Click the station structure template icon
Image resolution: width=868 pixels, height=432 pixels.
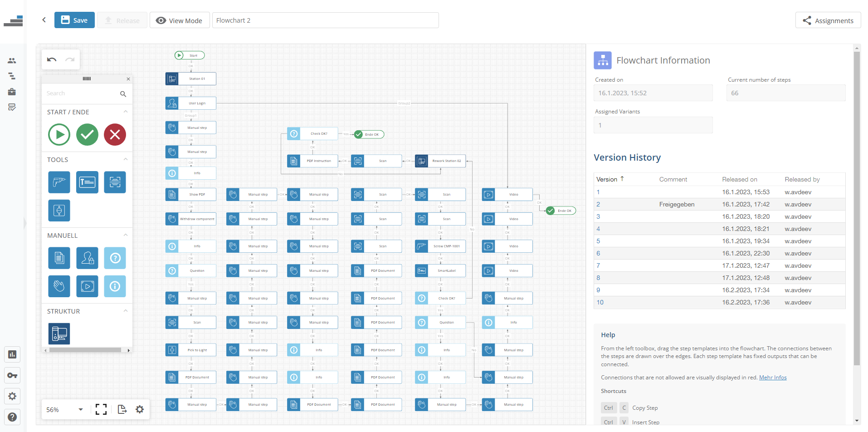tap(59, 334)
